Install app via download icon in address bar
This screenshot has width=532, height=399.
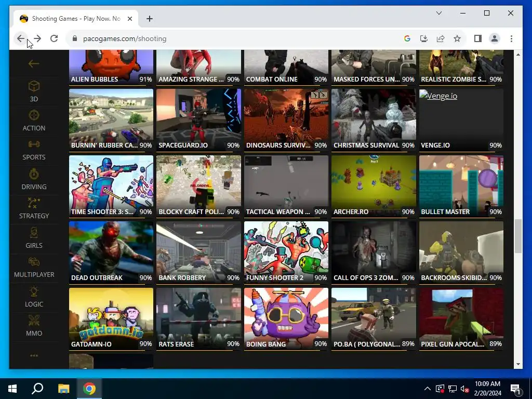tap(424, 38)
